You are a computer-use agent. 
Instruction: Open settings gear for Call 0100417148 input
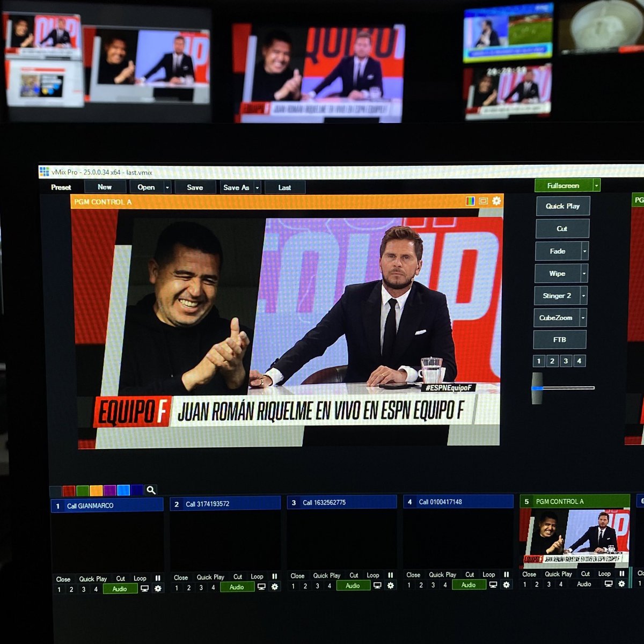point(506,585)
